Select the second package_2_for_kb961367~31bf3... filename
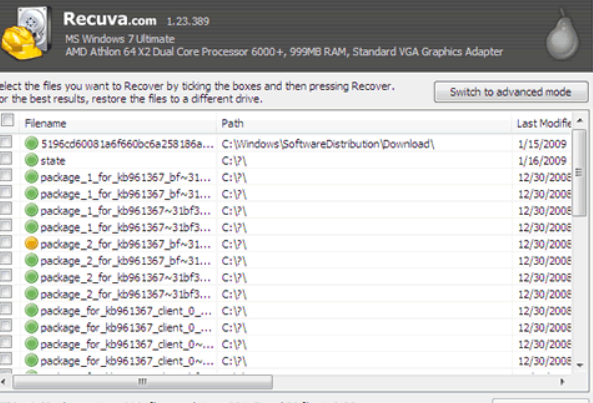Screen dimensions: 593x403 click(x=126, y=294)
